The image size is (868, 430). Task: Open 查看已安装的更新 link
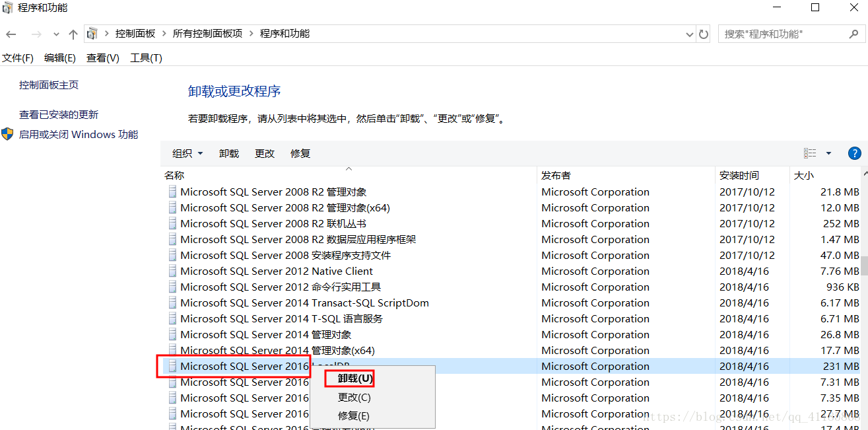pos(59,115)
